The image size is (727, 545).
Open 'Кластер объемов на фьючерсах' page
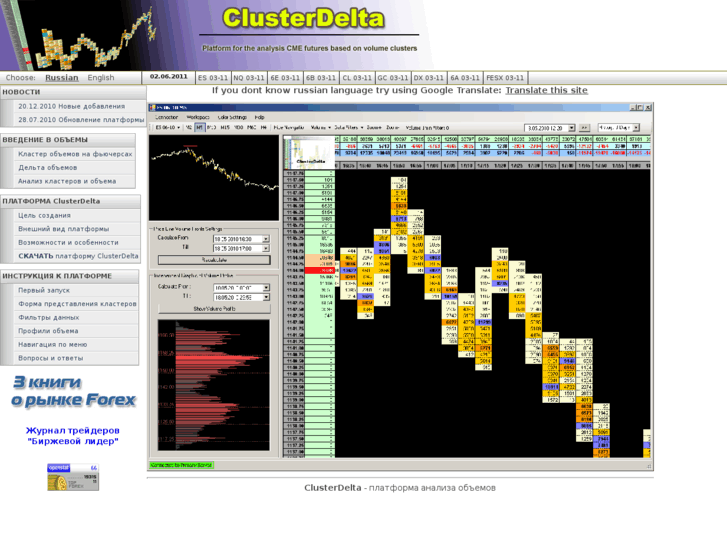point(75,154)
